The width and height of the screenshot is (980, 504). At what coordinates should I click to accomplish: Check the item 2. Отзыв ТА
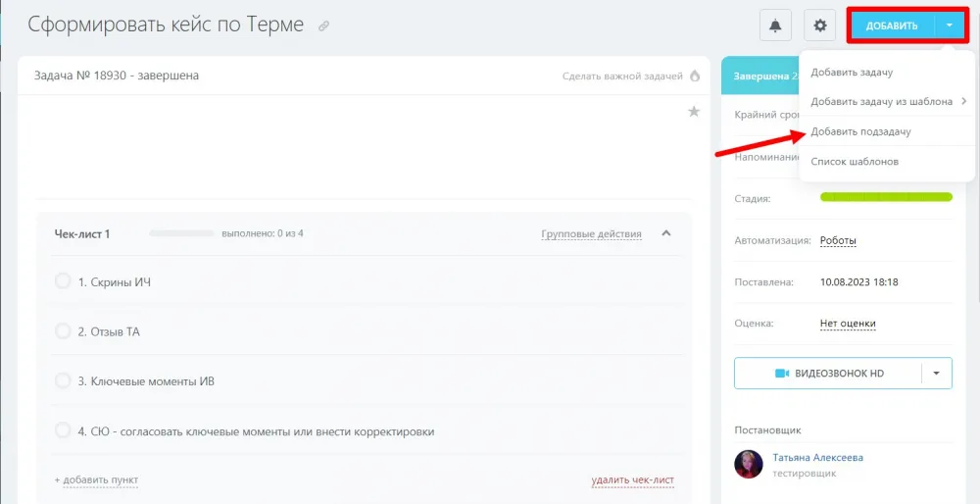click(63, 331)
